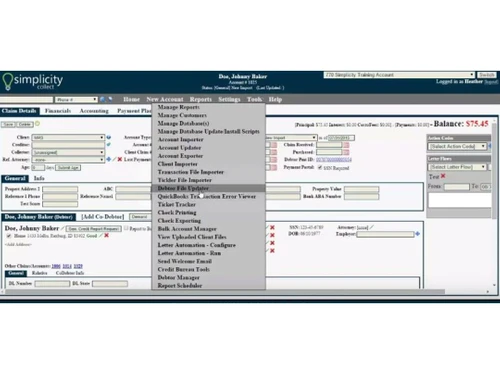Switch to the Financials tab
Screen dimensions: 500x375
(x=58, y=111)
